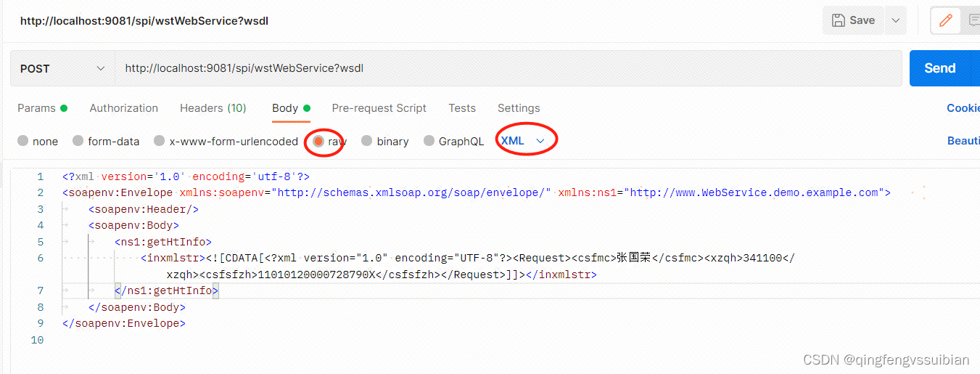Image resolution: width=980 pixels, height=374 pixels.
Task: Click the request title wstWebService?wsdl at top
Action: click(x=144, y=21)
